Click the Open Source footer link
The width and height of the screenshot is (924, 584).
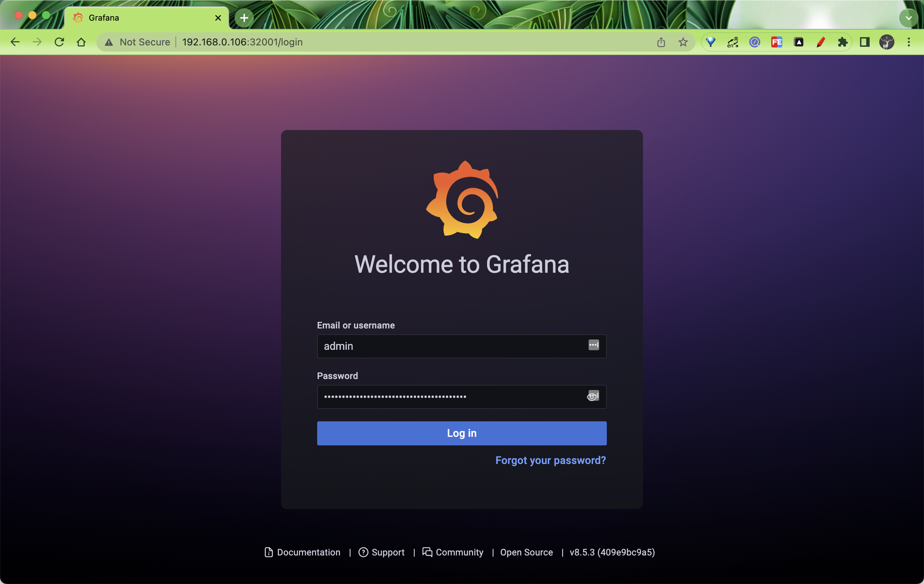click(x=526, y=552)
